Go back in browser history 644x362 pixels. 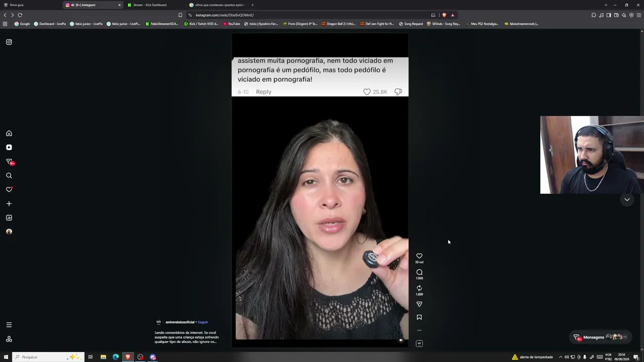click(5, 15)
